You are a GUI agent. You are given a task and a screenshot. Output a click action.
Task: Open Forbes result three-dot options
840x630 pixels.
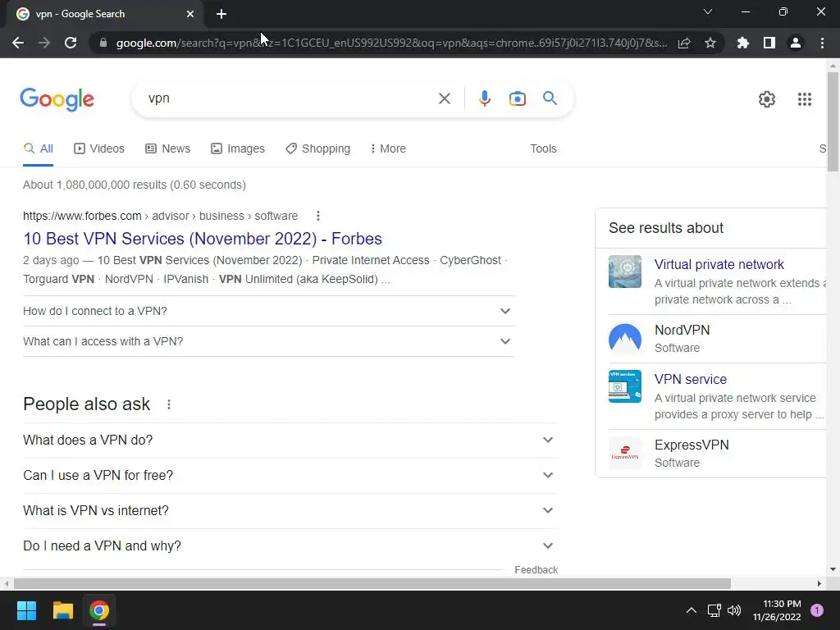317,216
